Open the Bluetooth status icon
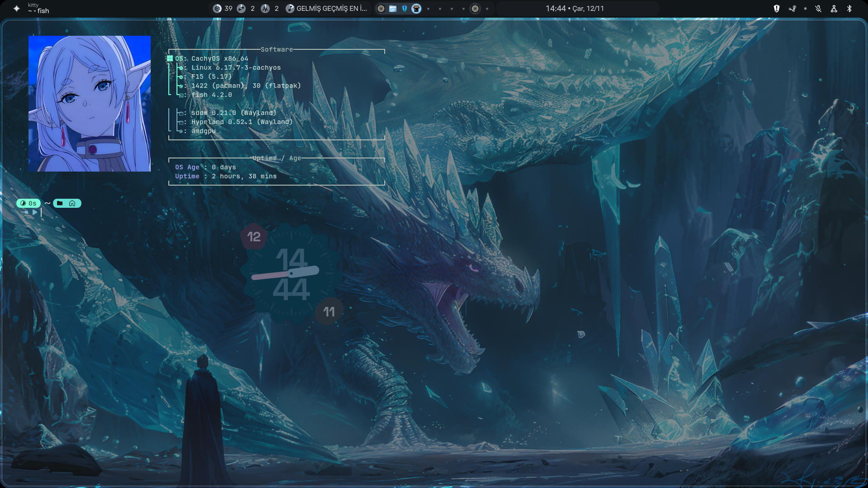This screenshot has width=868, height=488. coord(849,9)
